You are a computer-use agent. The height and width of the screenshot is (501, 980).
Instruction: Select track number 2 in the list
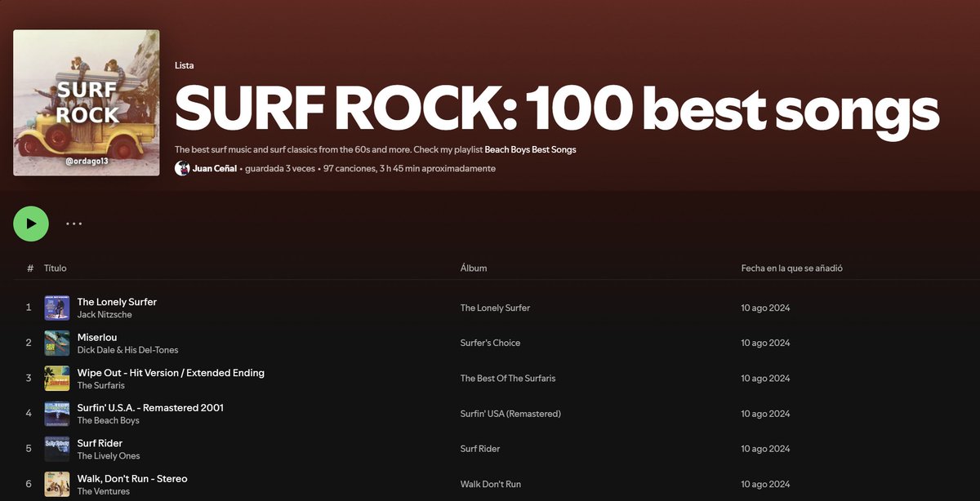coord(29,344)
